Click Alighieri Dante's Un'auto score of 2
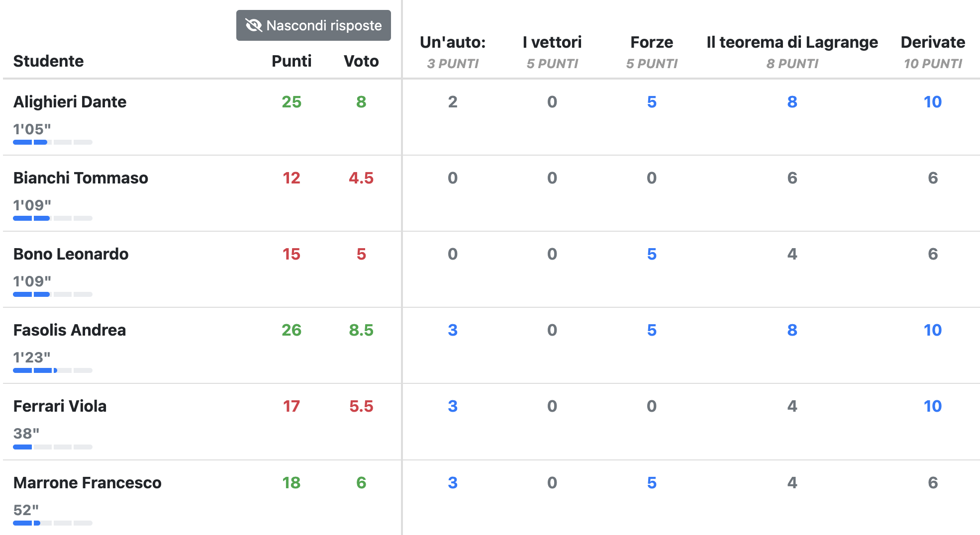The height and width of the screenshot is (535, 980). coord(452,102)
